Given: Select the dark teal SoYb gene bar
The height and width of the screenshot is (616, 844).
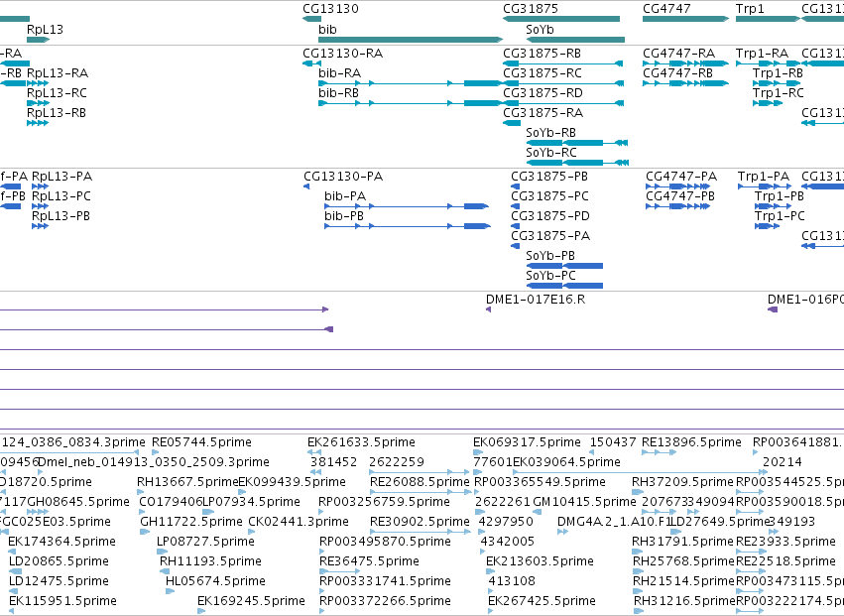Looking at the screenshot, I should click(x=575, y=40).
